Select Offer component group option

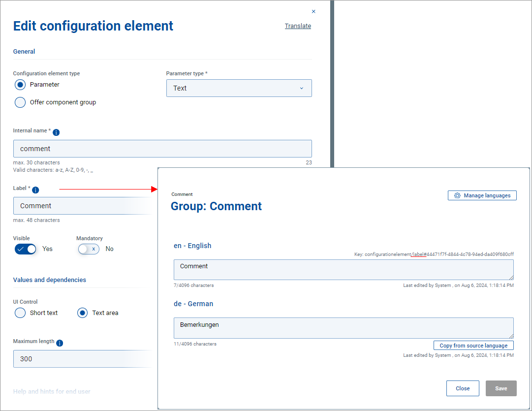(x=20, y=102)
